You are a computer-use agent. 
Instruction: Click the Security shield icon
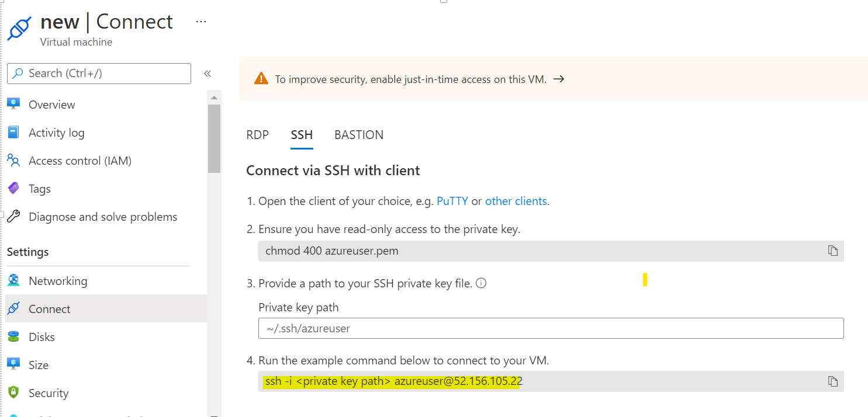click(13, 392)
